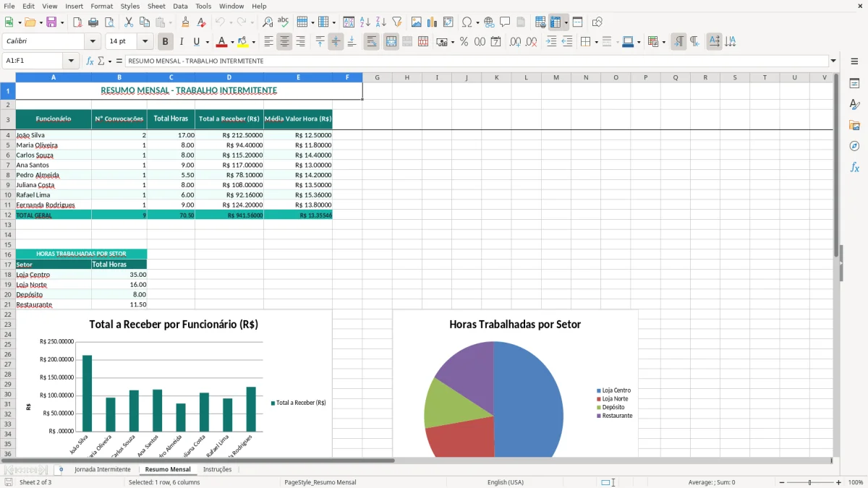Open the Save dropdown arrow
This screenshot has width=868, height=488.
(61, 22)
